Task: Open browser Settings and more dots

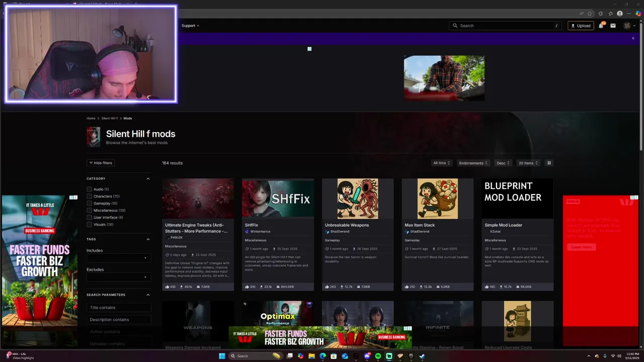Action: point(629,14)
